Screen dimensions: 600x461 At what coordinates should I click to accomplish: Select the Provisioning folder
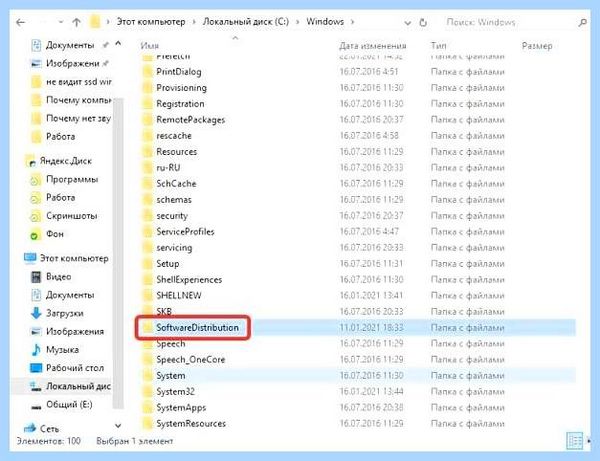(181, 88)
